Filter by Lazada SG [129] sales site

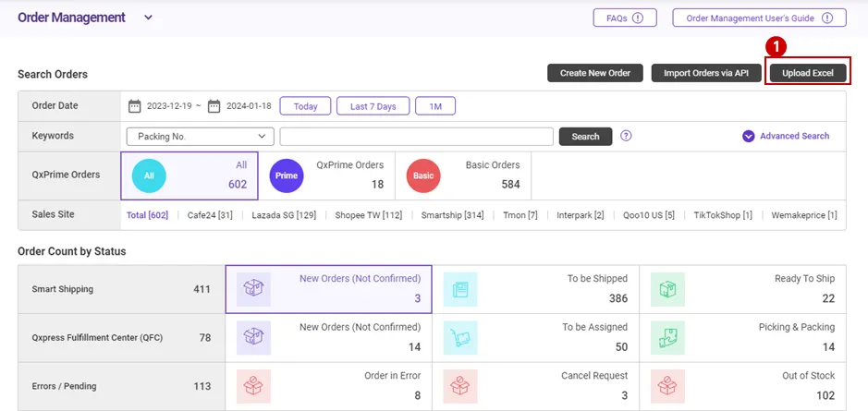click(284, 215)
